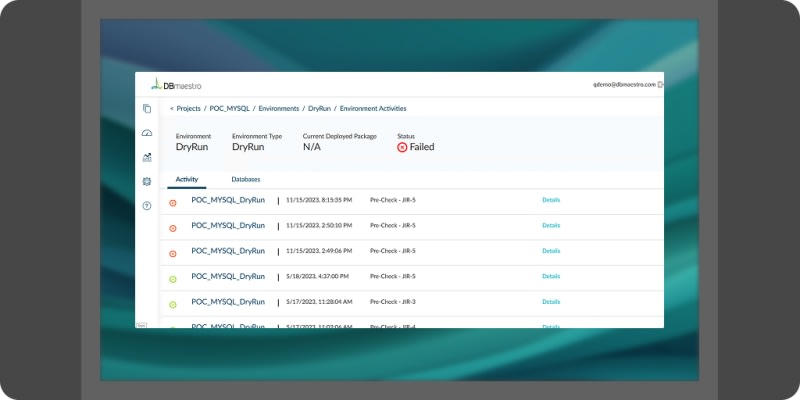The height and width of the screenshot is (400, 800).
Task: Click the DBmaestro logo
Action: [177, 85]
